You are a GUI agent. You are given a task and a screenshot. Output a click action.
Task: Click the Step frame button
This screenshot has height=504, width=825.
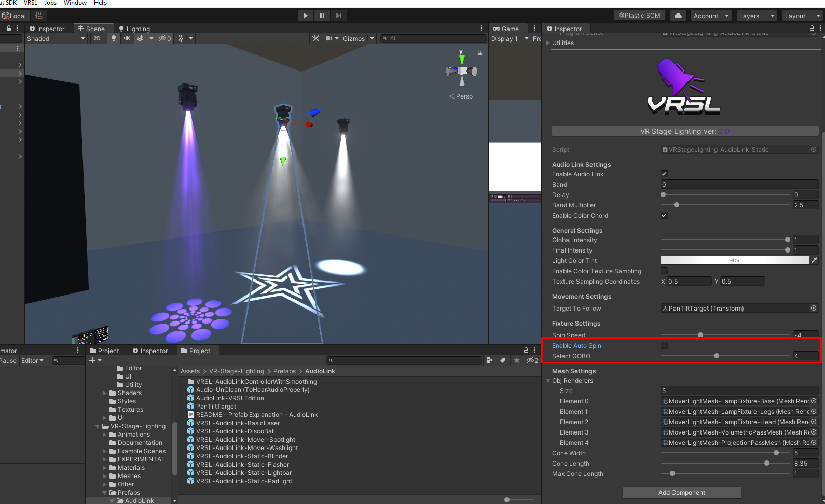(338, 16)
